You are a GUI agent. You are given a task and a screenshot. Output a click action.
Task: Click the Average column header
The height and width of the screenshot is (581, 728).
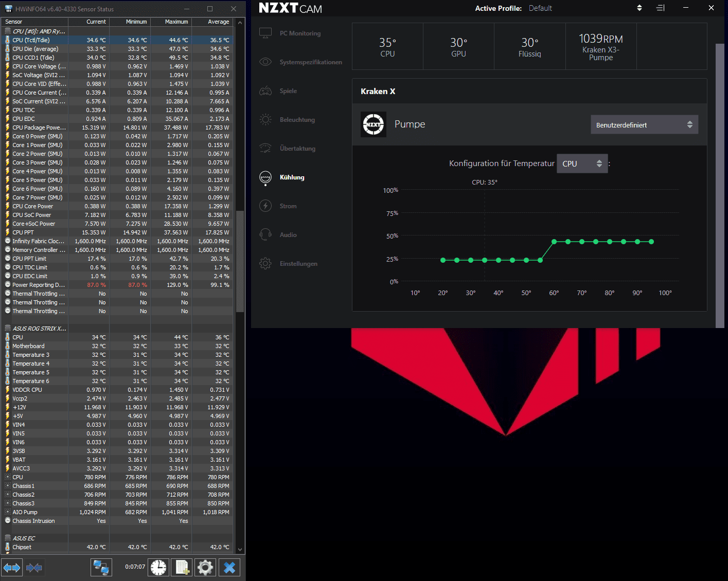212,22
